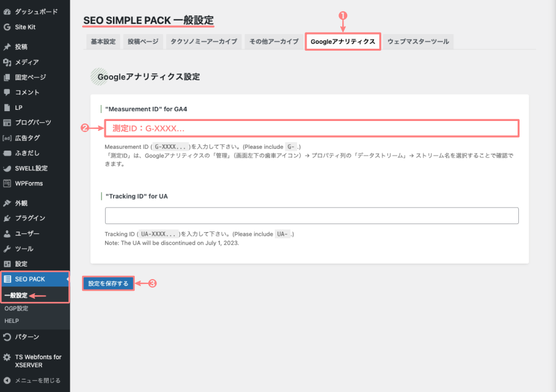The image size is (556, 392).
Task: Open the 投稿 menu label
Action: [21, 47]
